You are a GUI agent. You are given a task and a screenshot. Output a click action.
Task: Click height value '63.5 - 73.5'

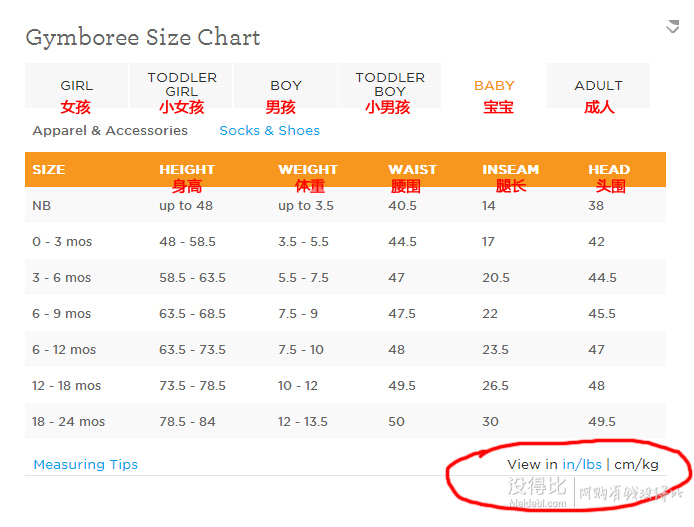point(193,350)
